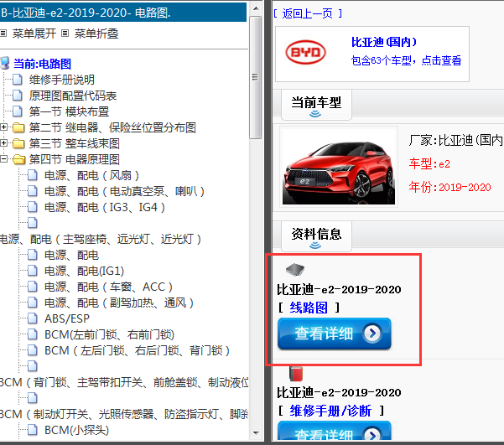
Task: Click the arrow icon under 资料信息 tab
Action: 315,246
